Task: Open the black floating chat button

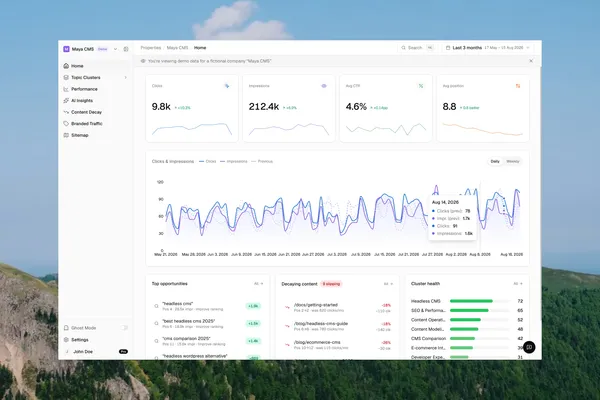Action: tap(529, 347)
